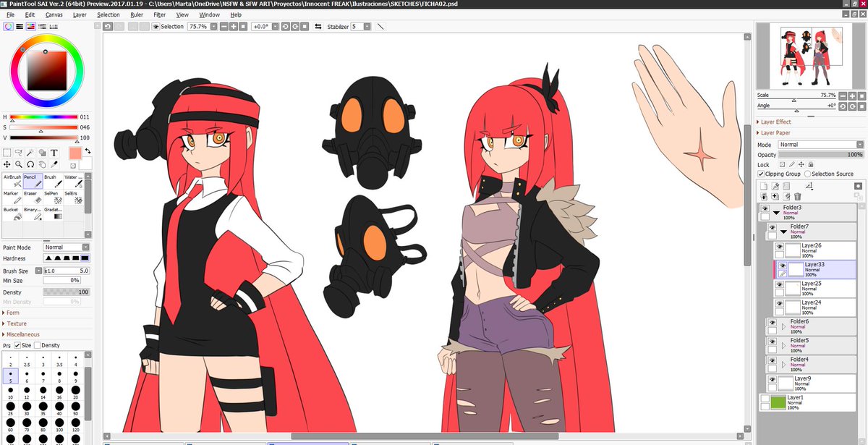Enable the Density pressure checkbox

pyautogui.click(x=37, y=345)
